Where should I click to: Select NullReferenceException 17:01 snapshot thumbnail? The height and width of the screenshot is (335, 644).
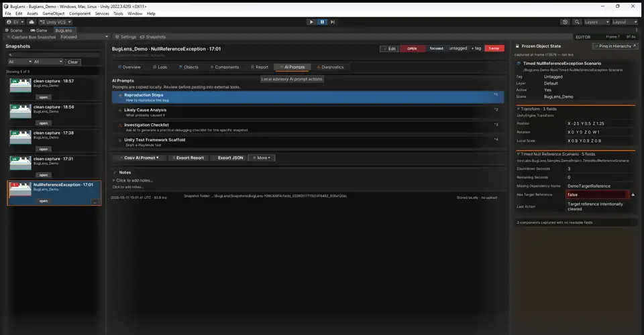point(21,189)
